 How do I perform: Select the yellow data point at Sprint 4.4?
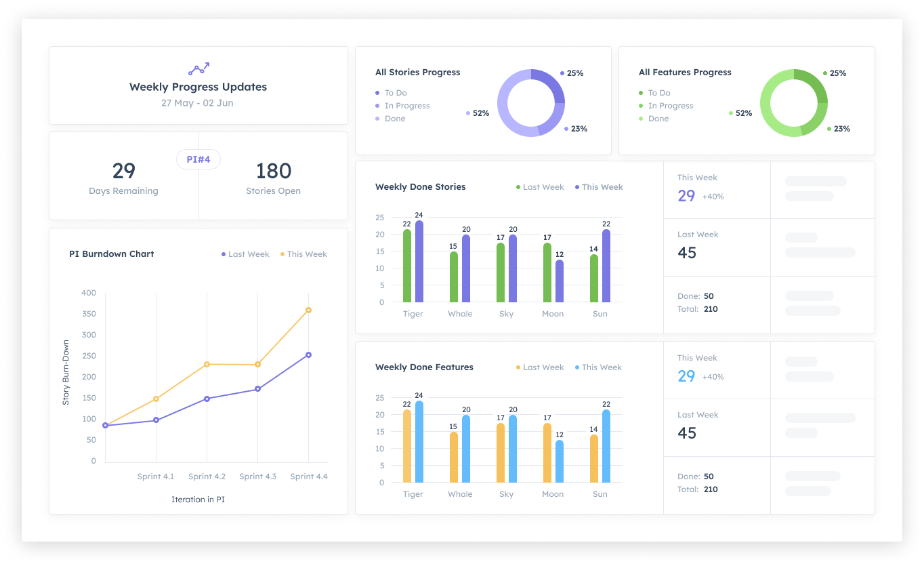point(308,310)
